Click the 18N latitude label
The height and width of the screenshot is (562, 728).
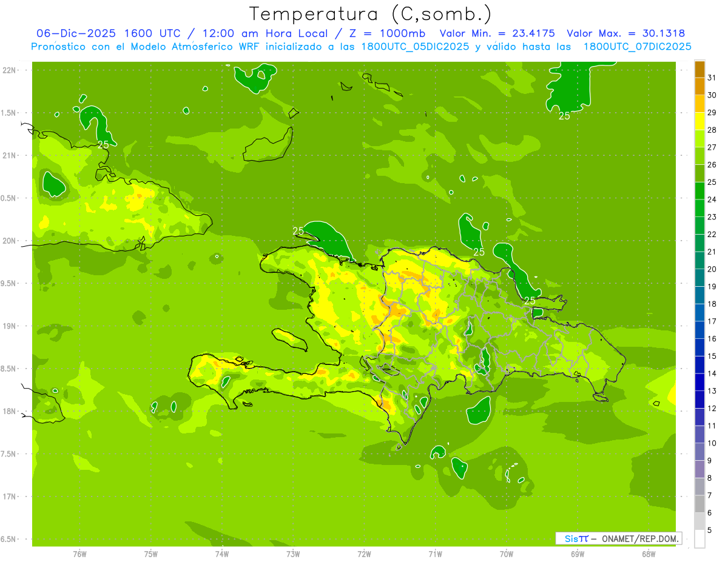9,411
